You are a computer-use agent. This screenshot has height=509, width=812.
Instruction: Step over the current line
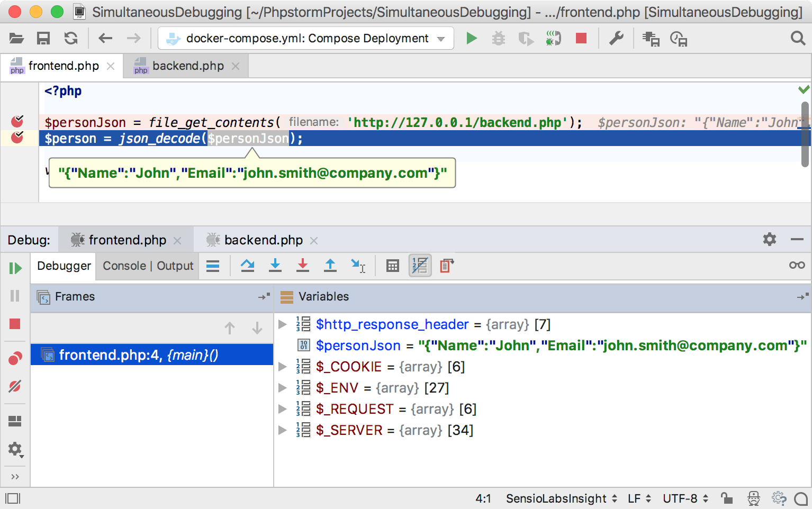tap(247, 266)
